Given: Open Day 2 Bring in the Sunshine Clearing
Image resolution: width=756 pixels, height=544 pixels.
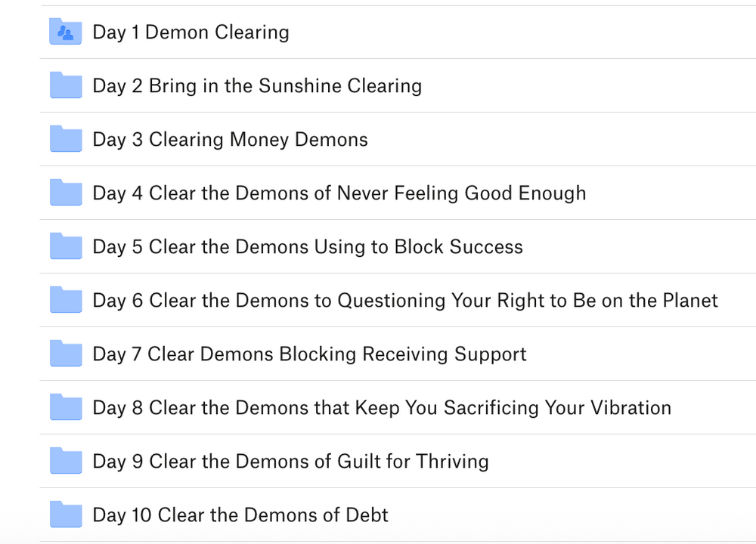Looking at the screenshot, I should point(257,86).
